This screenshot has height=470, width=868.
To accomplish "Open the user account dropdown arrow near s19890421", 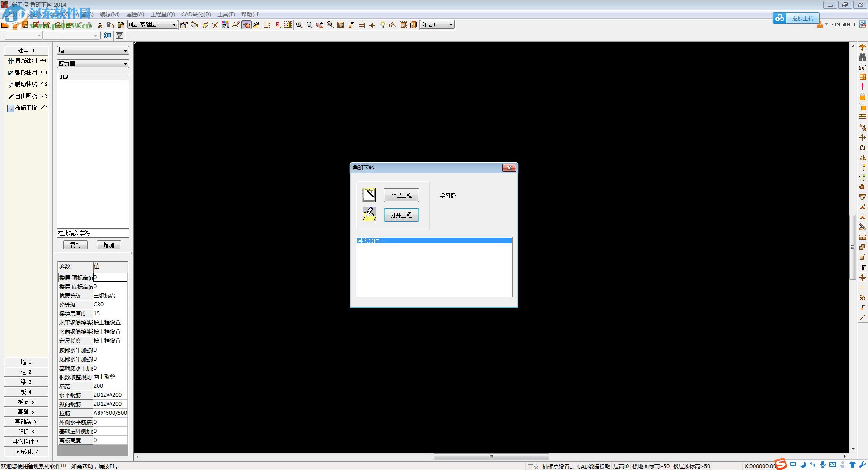I will coord(827,24).
